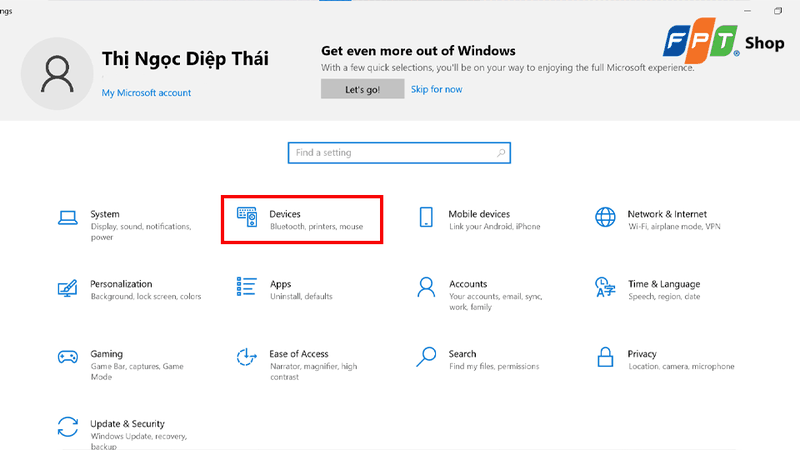Image resolution: width=800 pixels, height=450 pixels.
Task: Click the user profile avatar picture
Action: (57, 73)
